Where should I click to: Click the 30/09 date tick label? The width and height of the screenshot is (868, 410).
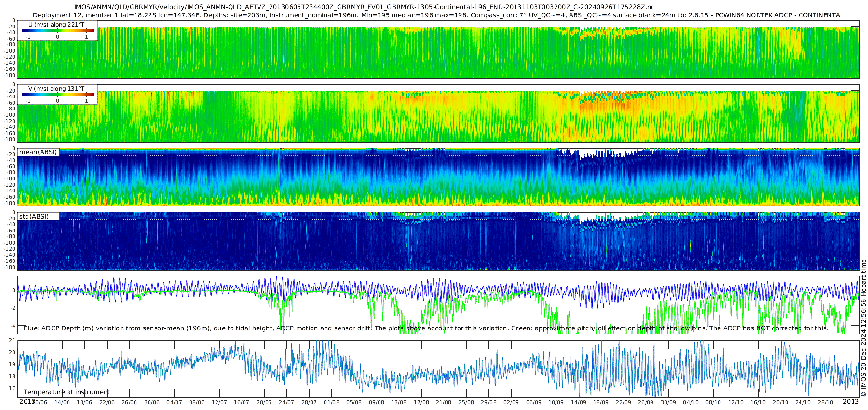point(668,402)
